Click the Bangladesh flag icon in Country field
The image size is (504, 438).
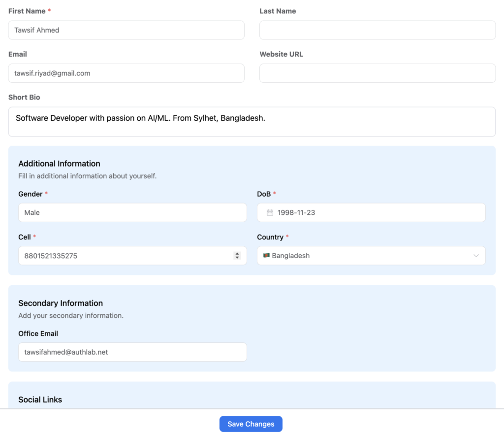[x=267, y=256]
